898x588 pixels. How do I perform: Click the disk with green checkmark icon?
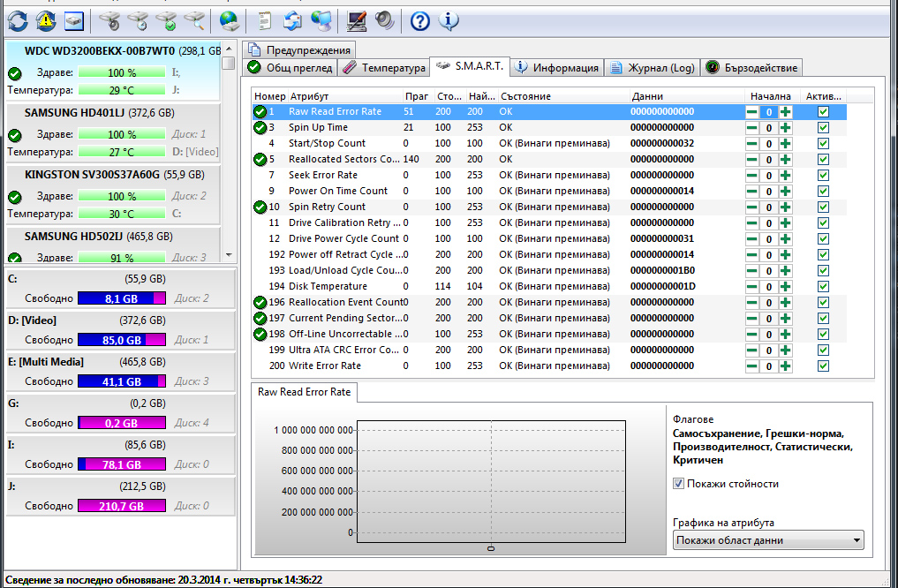167,21
